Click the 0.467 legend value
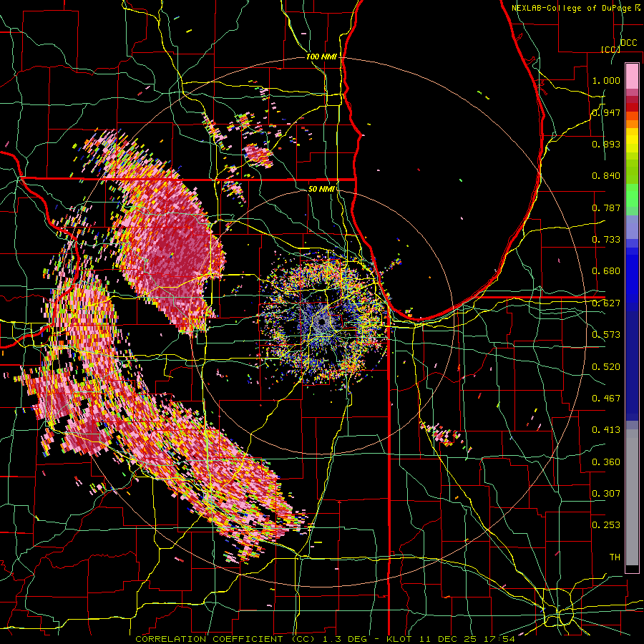The height and width of the screenshot is (644, 644). click(606, 399)
